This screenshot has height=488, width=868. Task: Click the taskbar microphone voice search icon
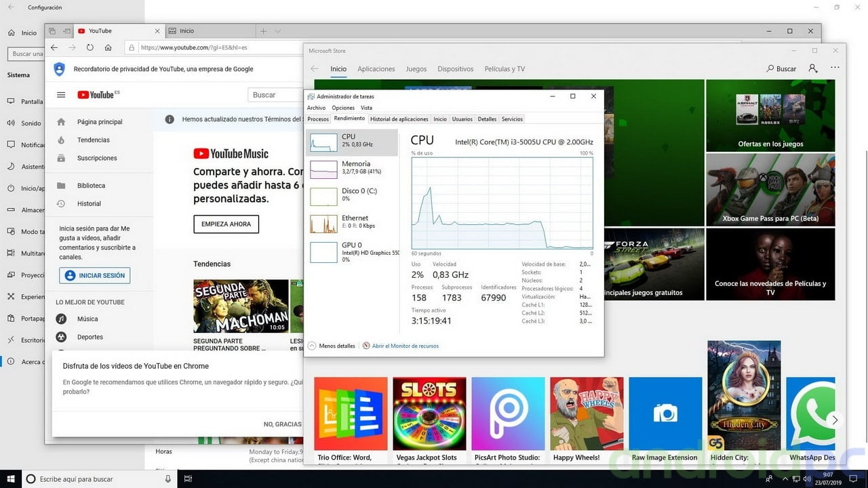168,479
